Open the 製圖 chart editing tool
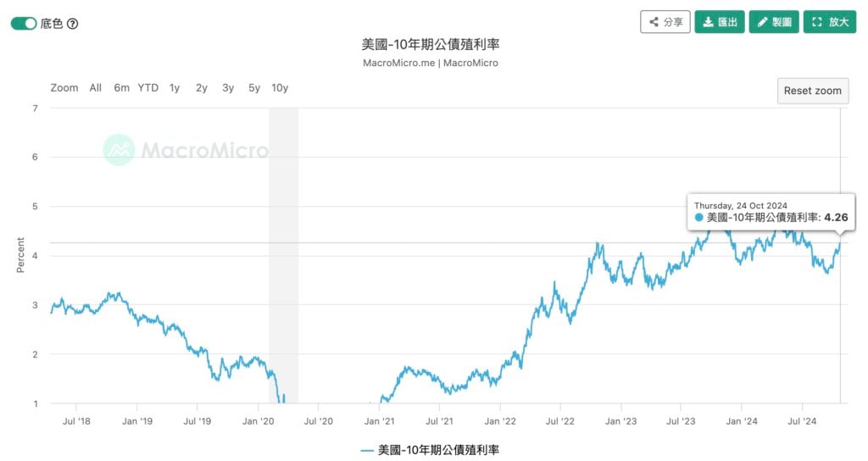Image resolution: width=868 pixels, height=461 pixels. 772,22
